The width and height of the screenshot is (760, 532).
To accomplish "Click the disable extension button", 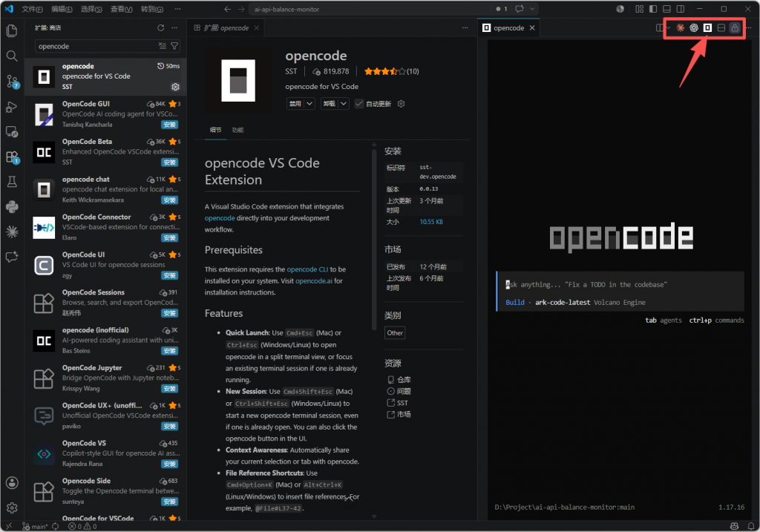I will coord(295,104).
